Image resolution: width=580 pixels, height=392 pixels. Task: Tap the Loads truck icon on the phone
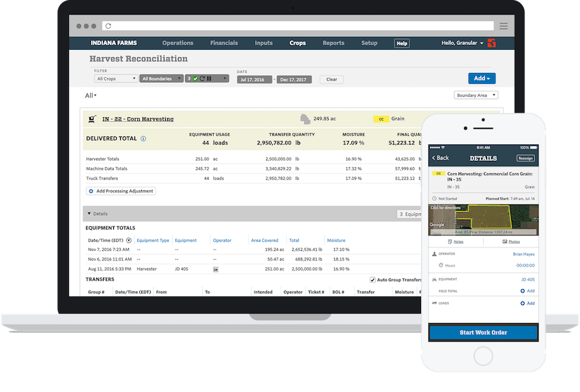[434, 303]
